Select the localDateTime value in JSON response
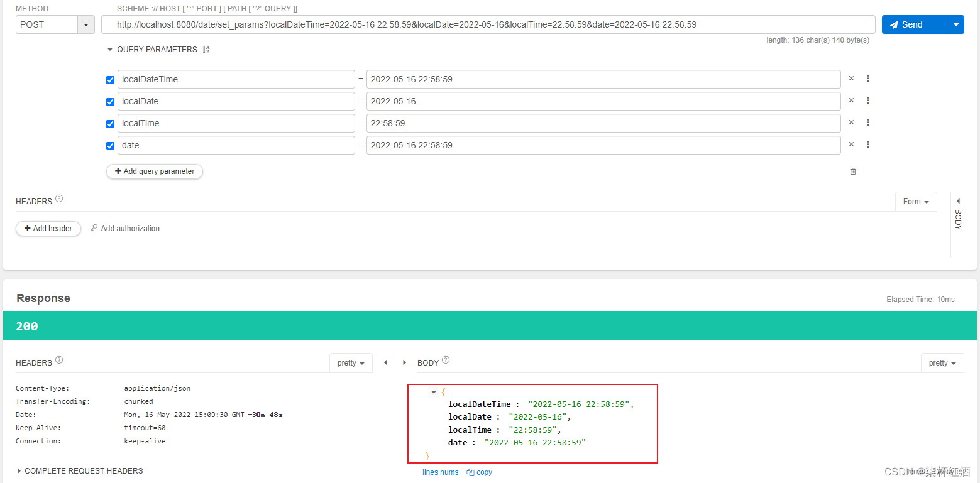This screenshot has width=980, height=483. click(x=579, y=404)
